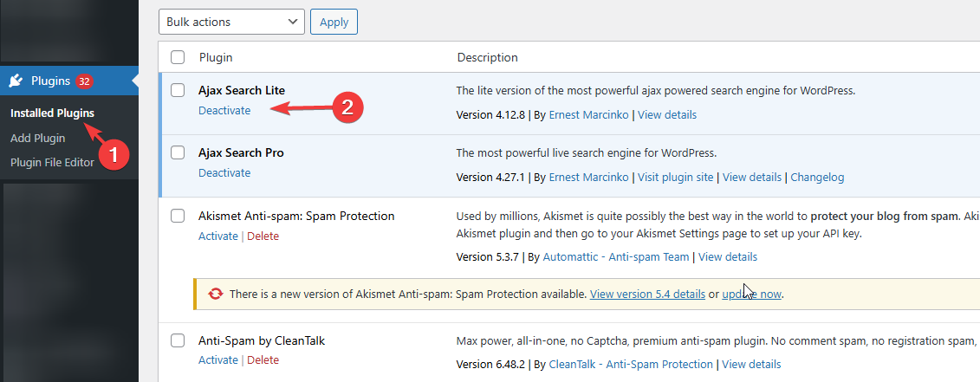Open Ernest Marcinko link for Ajax Search Lite
The height and width of the screenshot is (382, 980).
pos(588,115)
